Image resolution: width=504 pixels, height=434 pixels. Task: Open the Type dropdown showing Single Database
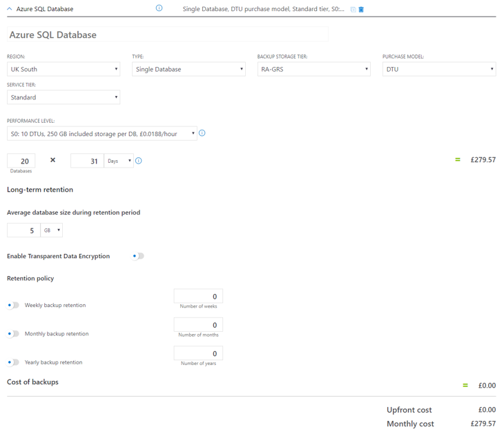coord(188,69)
